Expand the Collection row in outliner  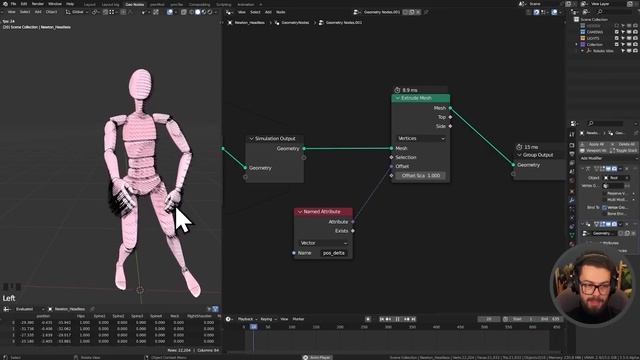click(x=577, y=44)
